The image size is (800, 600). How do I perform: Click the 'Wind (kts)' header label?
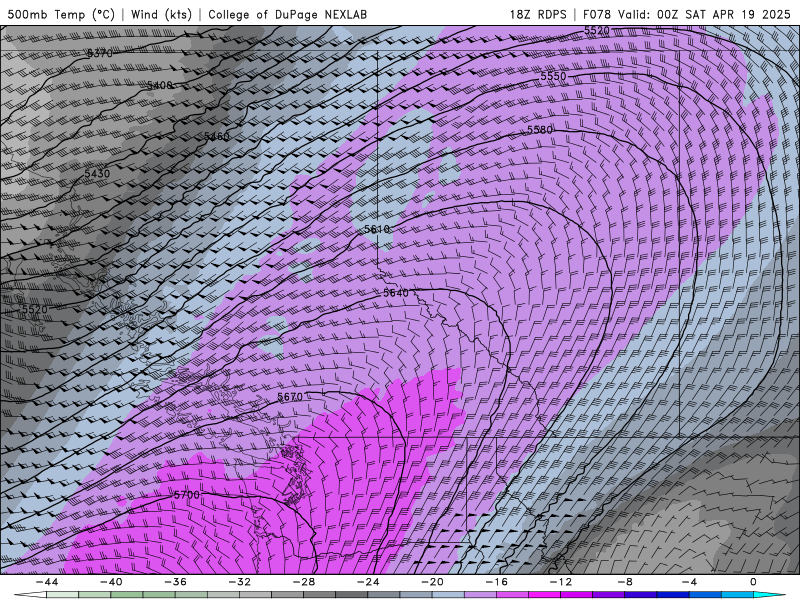pyautogui.click(x=162, y=14)
